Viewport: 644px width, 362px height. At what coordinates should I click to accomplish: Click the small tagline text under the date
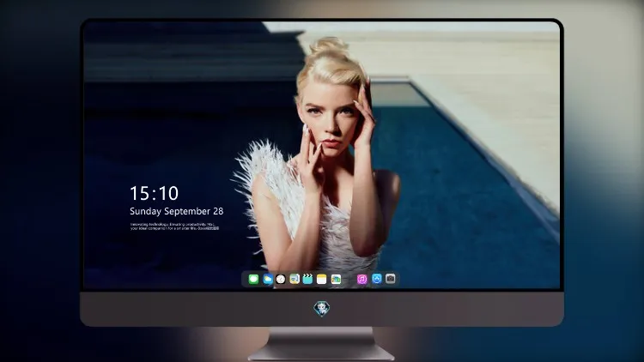(x=174, y=226)
